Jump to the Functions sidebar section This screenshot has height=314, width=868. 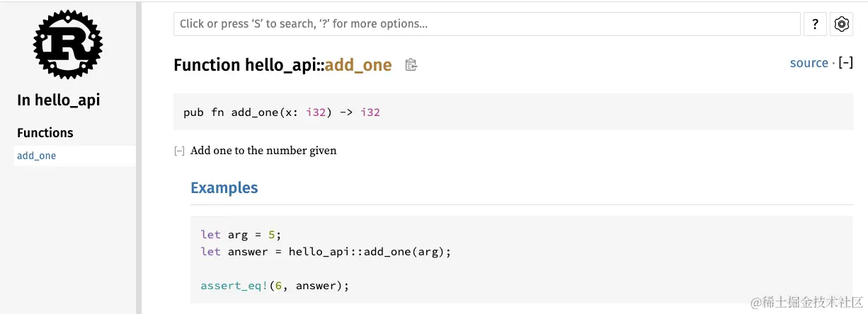click(45, 133)
